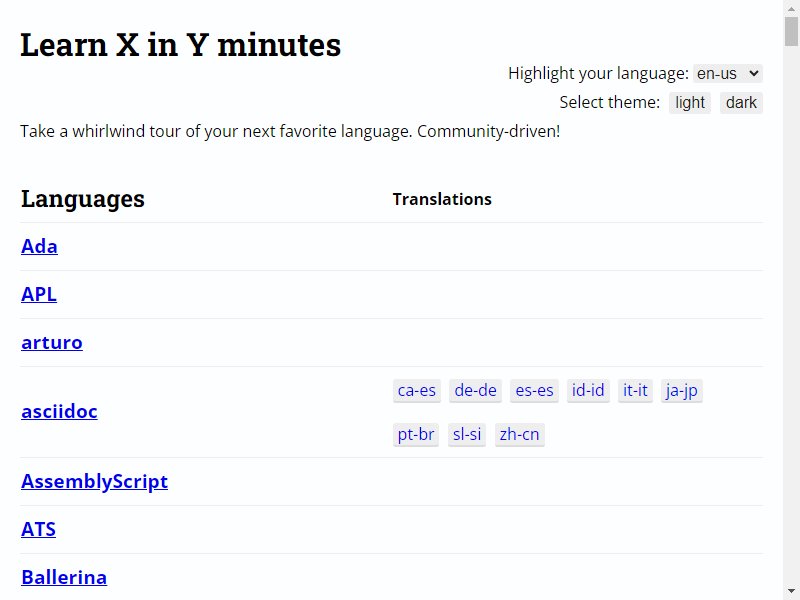800x600 pixels.
Task: Open the APL tutorial link
Action: click(39, 294)
